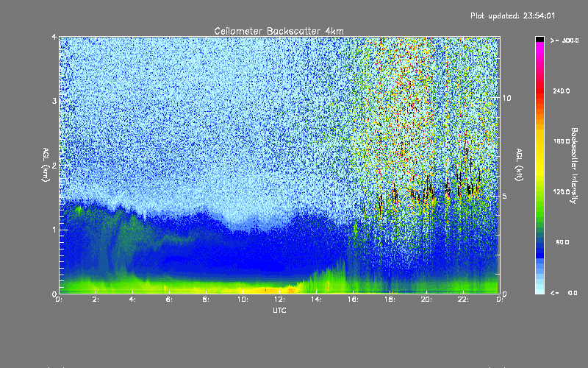588x368 pixels.
Task: Click the black top swatch of the colorbar
Action: click(539, 39)
